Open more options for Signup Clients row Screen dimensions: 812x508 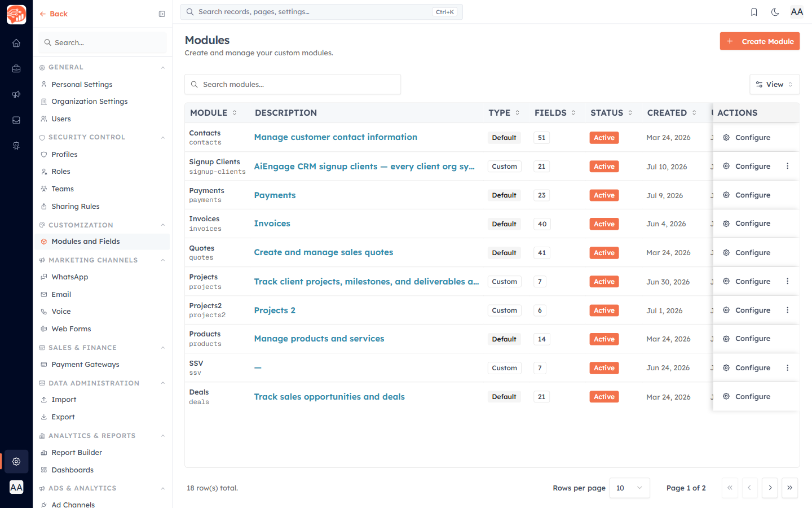coord(788,166)
